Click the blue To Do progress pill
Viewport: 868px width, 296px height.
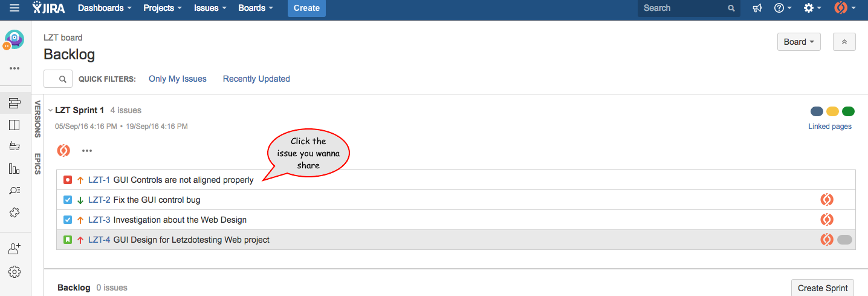pyautogui.click(x=817, y=111)
